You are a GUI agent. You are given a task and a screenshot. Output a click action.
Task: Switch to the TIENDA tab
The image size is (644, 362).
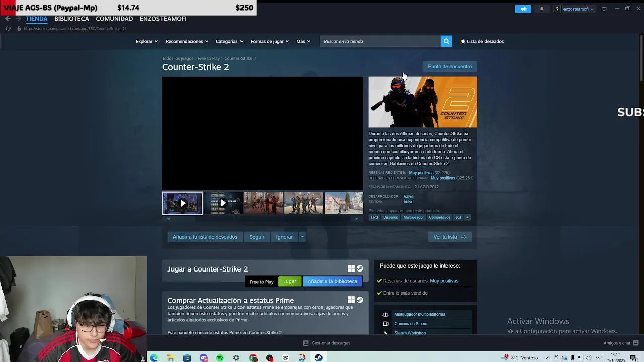pyautogui.click(x=37, y=19)
